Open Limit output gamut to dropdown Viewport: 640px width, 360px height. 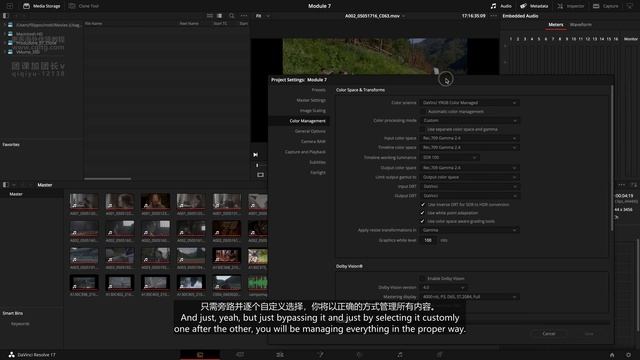coord(469,177)
